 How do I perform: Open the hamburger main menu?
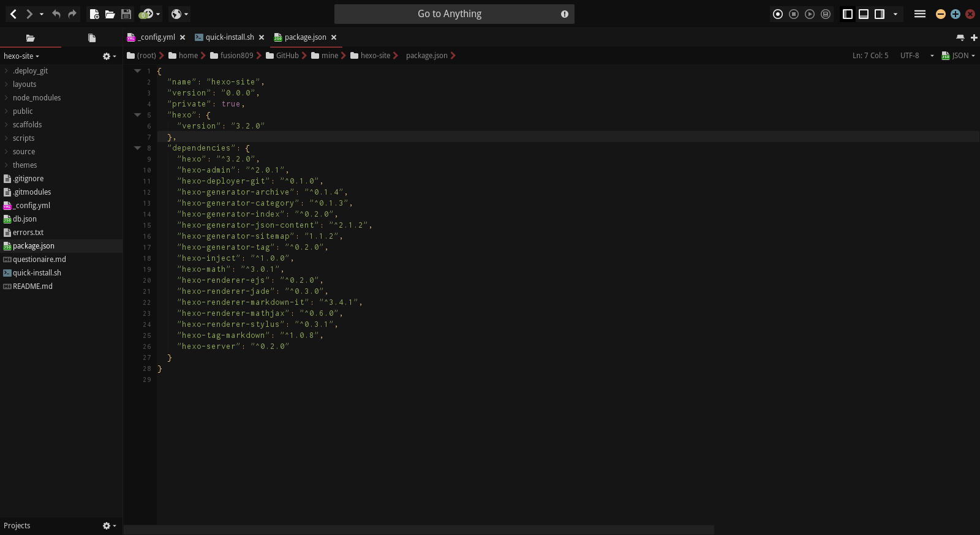[x=920, y=13]
